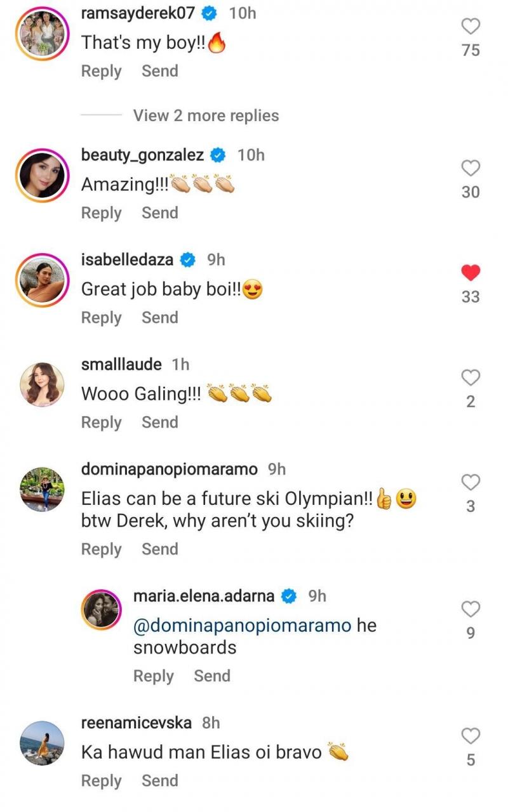
Task: Click the verified badge next to ramsayderek07
Action: coord(208,13)
